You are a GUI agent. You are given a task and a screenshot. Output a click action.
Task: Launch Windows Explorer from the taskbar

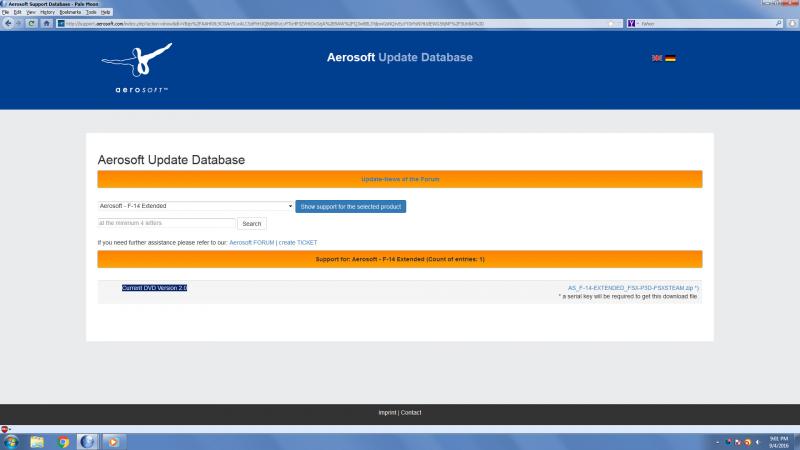tap(37, 442)
